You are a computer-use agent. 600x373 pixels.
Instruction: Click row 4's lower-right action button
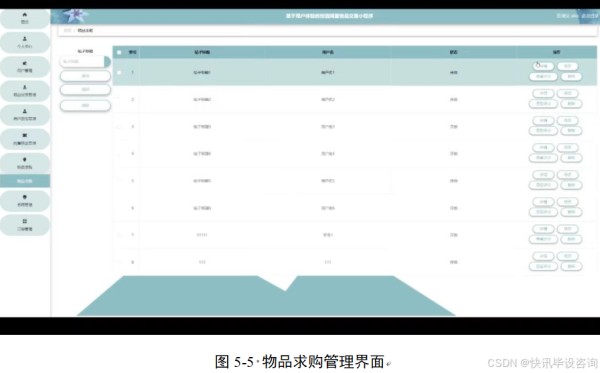coord(571,158)
